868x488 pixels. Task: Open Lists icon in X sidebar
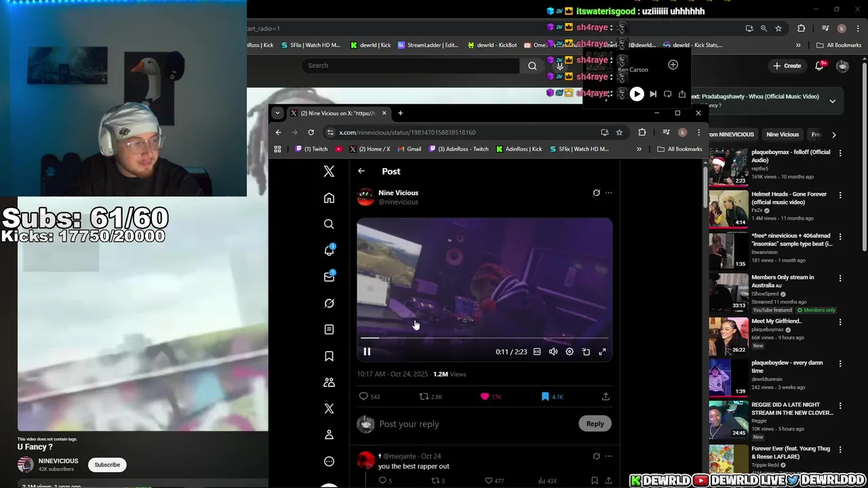(x=329, y=329)
